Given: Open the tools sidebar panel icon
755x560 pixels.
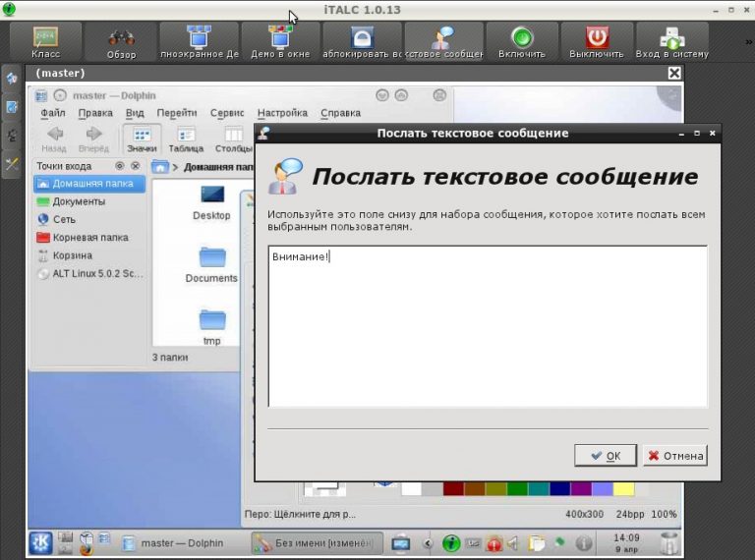Looking at the screenshot, I should point(12,164).
